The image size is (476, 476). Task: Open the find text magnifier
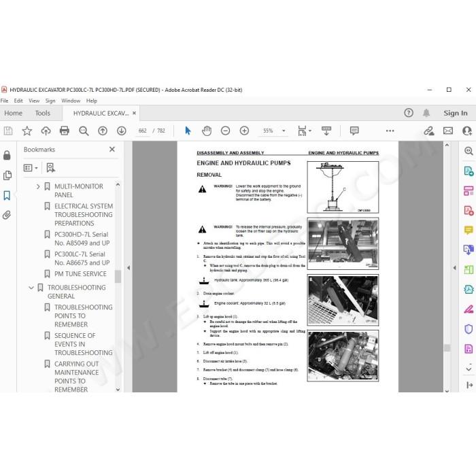[84, 131]
